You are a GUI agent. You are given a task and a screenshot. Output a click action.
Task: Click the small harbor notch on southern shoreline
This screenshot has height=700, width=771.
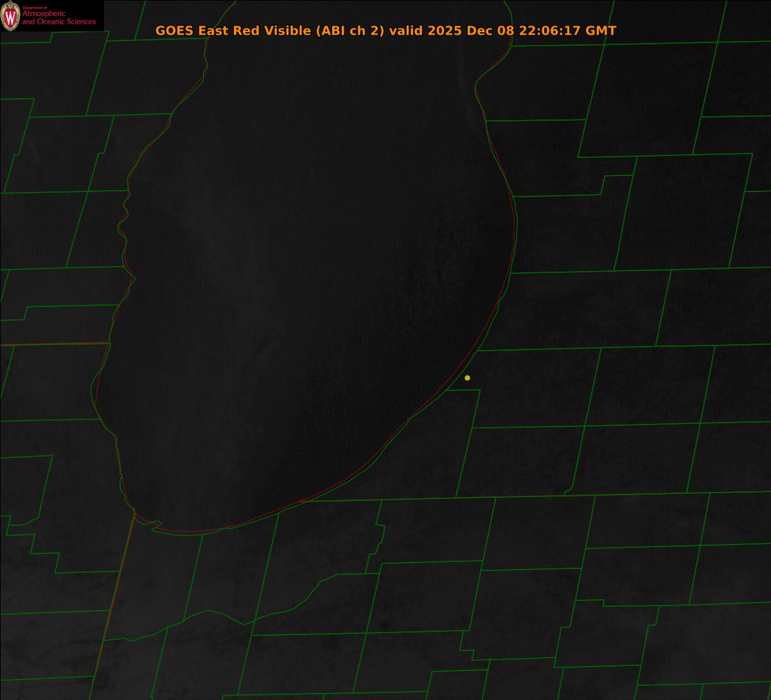click(x=154, y=525)
